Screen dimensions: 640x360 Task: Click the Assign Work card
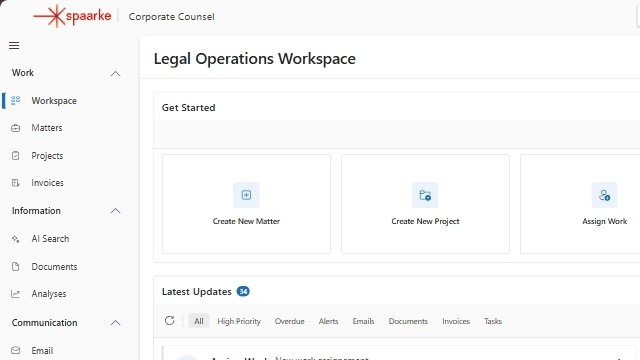(x=580, y=204)
